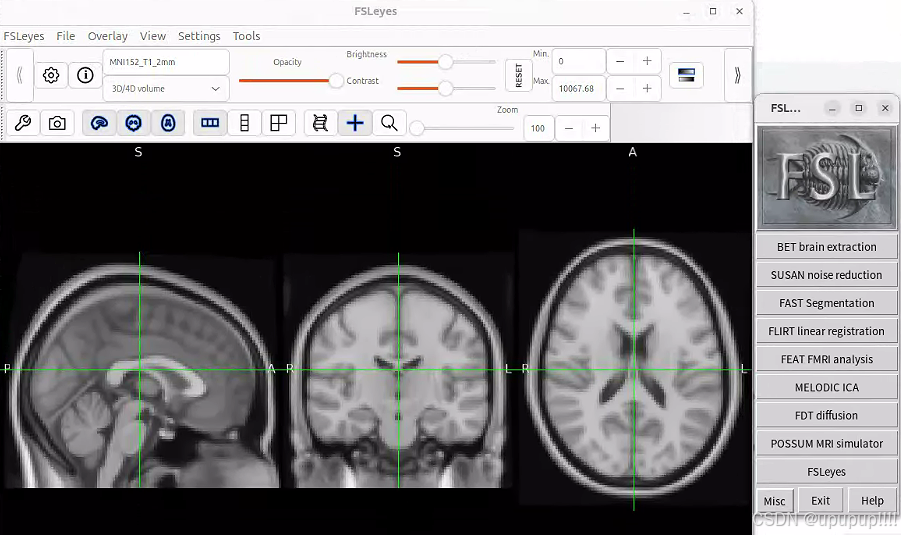
Task: Launch MELODIC ICA
Action: tap(826, 387)
